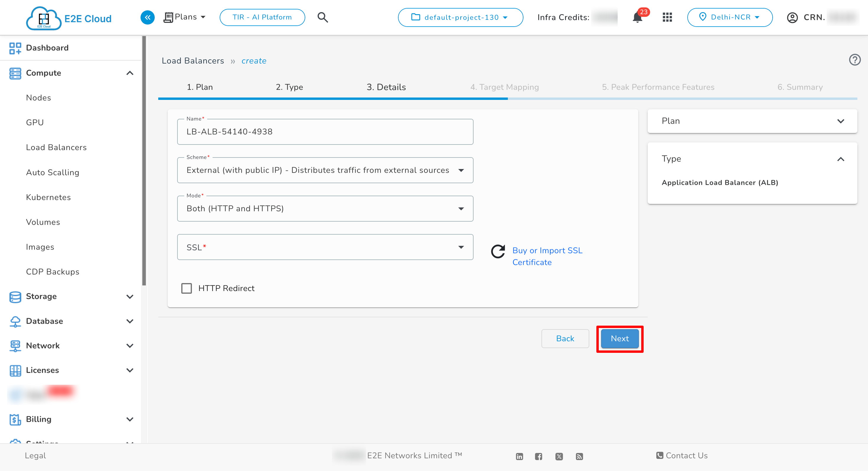Viewport: 868px width, 471px height.
Task: Select the Compute icon in sidebar
Action: (x=15, y=73)
